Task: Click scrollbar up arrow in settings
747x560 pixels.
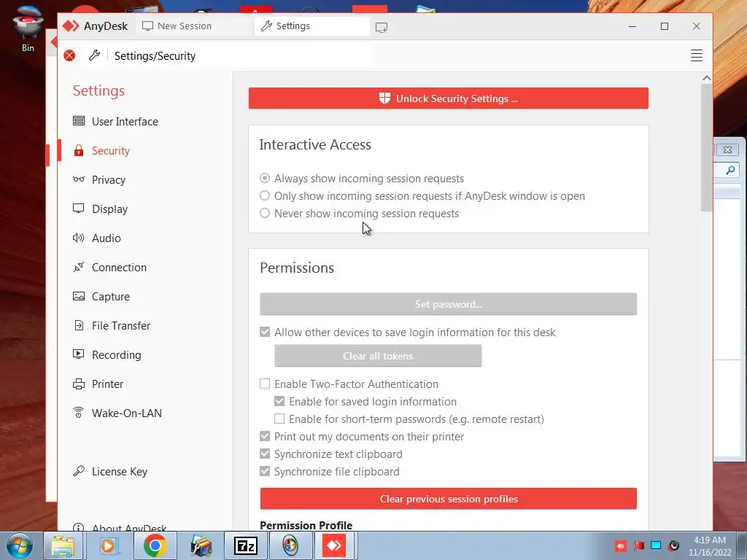Action: [706, 78]
